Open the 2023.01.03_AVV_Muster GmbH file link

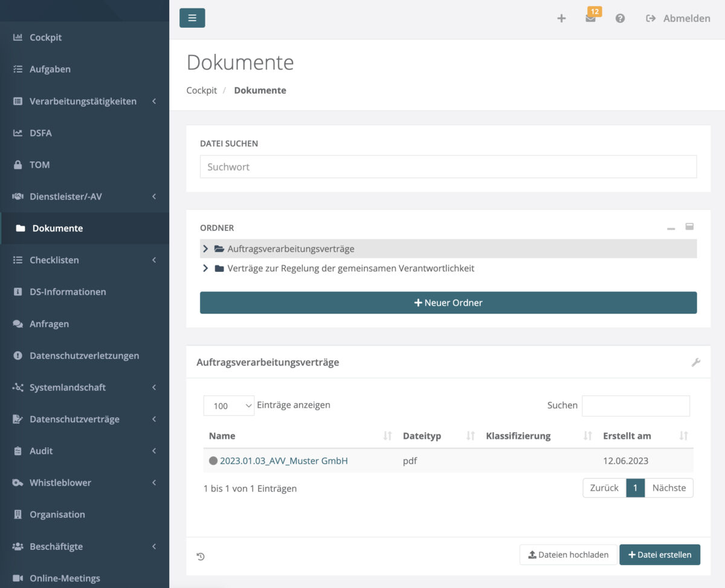pos(283,460)
